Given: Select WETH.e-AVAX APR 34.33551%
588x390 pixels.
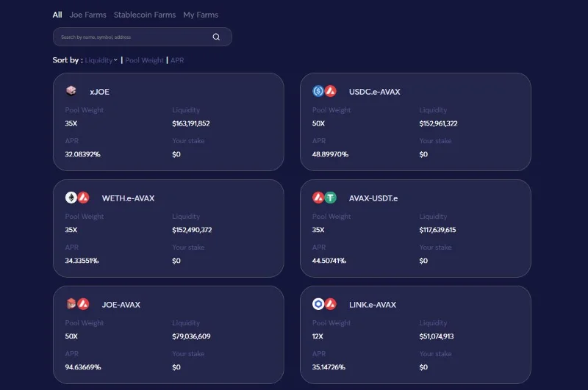Looking at the screenshot, I should coord(82,261).
